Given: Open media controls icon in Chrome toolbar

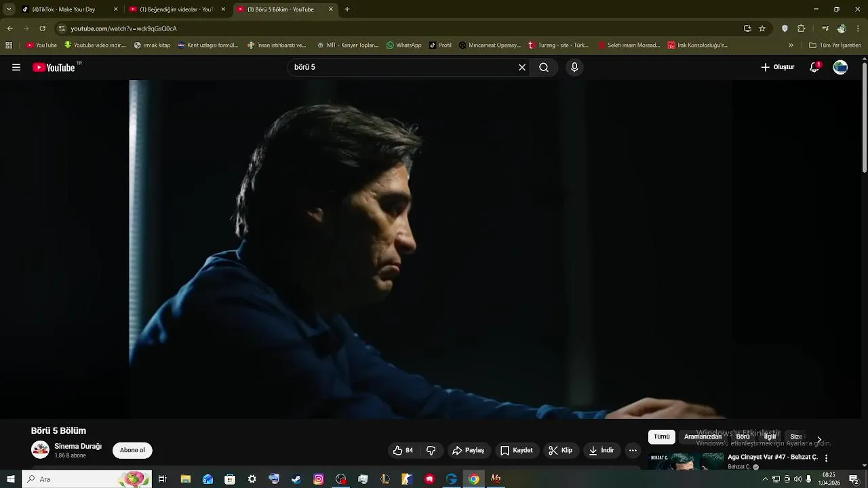Looking at the screenshot, I should [x=825, y=28].
